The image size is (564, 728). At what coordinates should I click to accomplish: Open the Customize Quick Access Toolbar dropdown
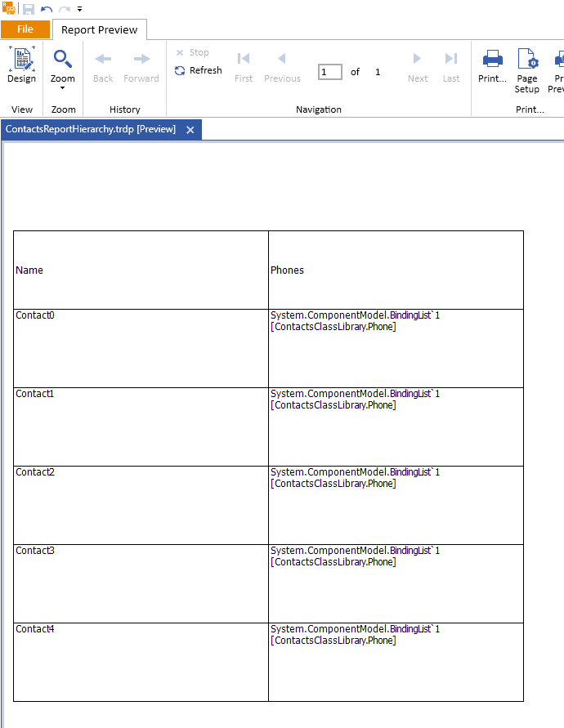point(79,9)
